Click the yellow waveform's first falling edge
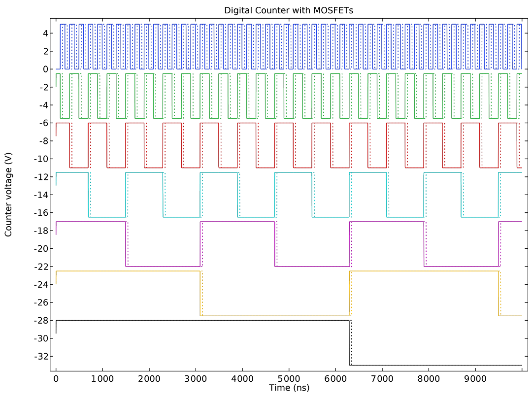This screenshot has height=399, width=532. (x=200, y=294)
